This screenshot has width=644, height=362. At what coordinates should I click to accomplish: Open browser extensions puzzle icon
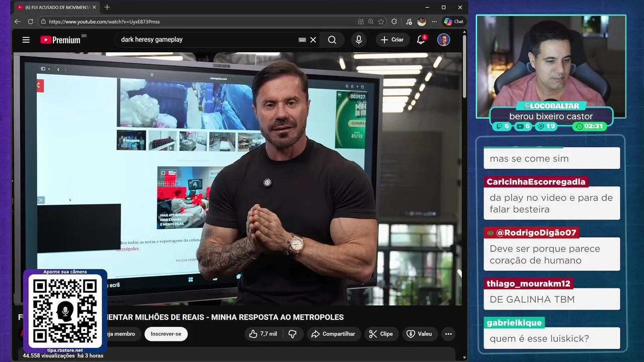[394, 22]
